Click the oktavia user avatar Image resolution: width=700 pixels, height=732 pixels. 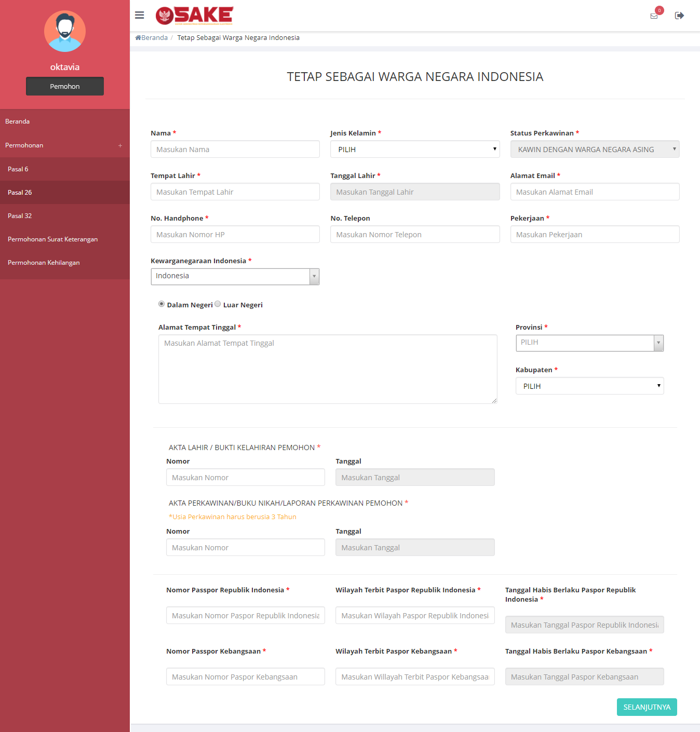point(65,31)
